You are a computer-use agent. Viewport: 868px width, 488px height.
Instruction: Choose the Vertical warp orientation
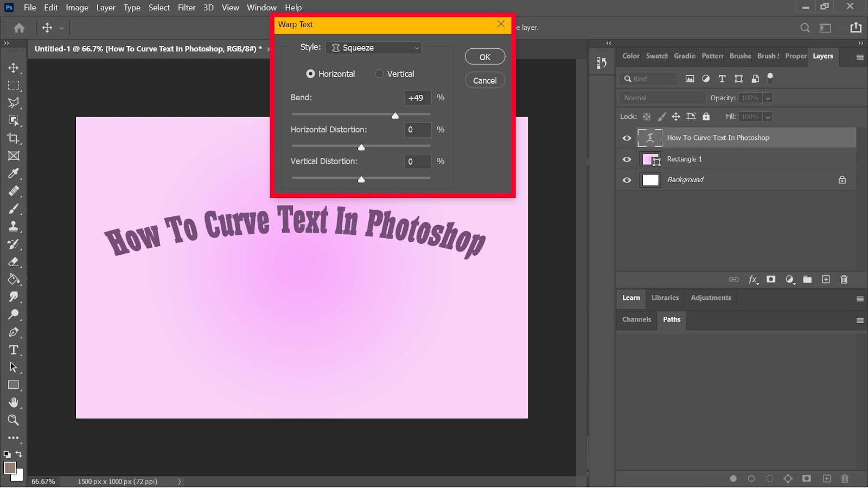(x=379, y=74)
